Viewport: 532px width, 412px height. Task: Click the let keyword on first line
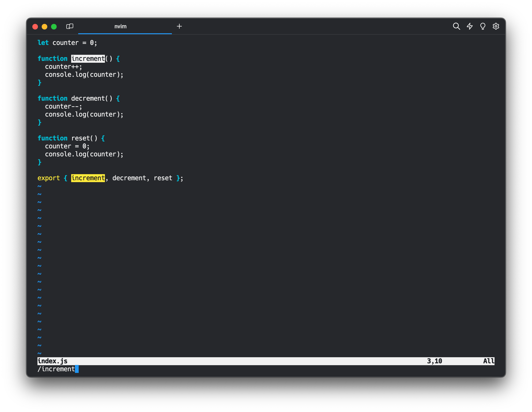tap(43, 43)
